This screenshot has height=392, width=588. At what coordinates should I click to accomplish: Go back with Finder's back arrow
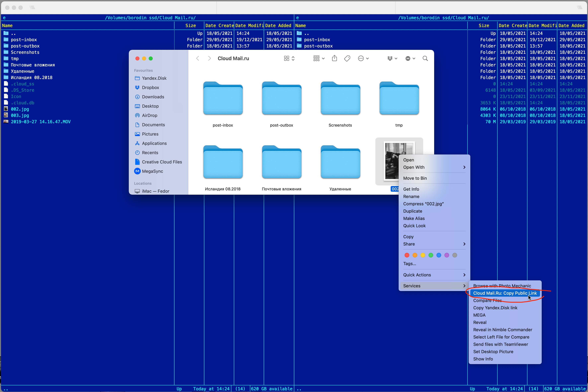point(198,58)
